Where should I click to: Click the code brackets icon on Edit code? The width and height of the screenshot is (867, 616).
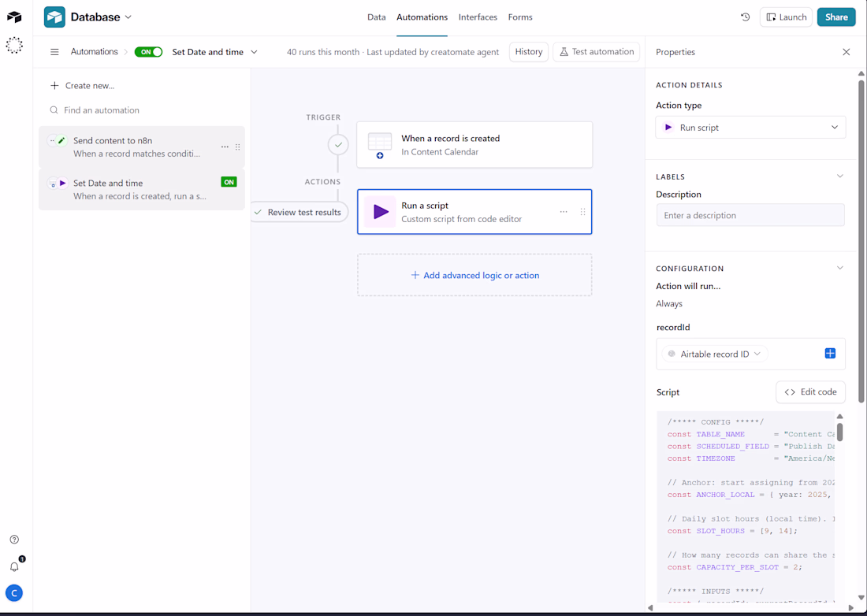point(790,392)
